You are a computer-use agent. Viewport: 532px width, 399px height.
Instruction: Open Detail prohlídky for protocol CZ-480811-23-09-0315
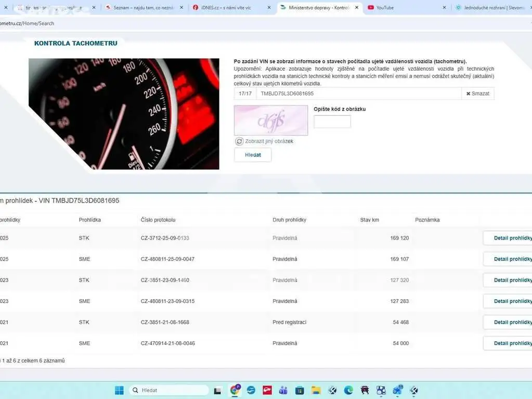tap(508, 301)
